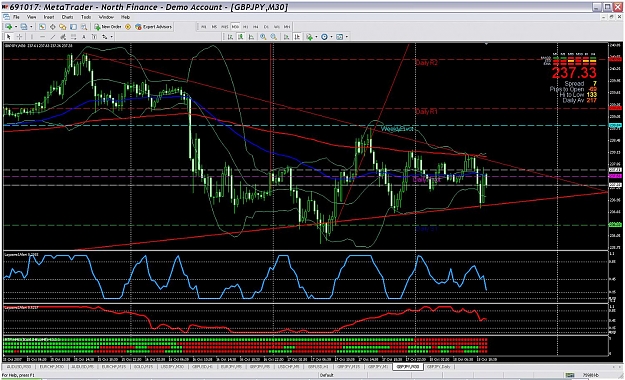Screen dimensions: 625x380
Task: Open the Periods clock icon
Action: tap(324, 37)
